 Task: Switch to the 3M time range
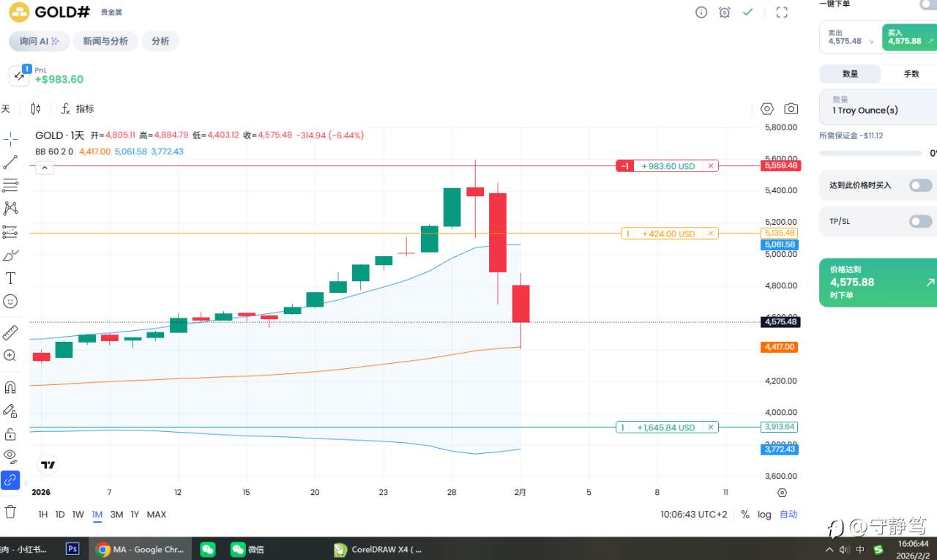point(116,515)
